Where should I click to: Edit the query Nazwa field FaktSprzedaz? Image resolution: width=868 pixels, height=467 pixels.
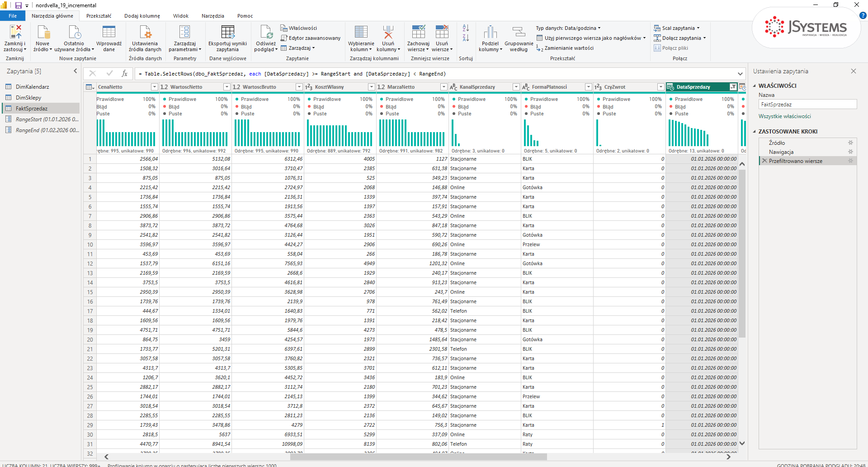coord(807,104)
